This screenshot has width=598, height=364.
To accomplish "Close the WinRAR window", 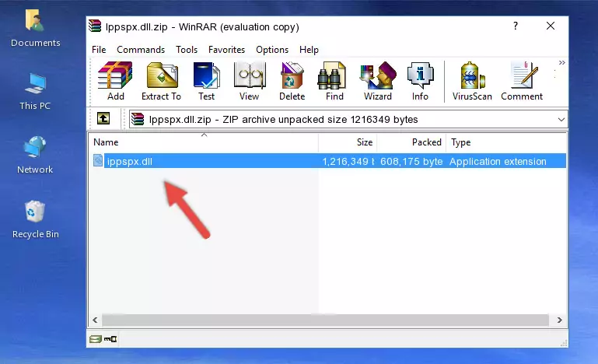I will (551, 26).
